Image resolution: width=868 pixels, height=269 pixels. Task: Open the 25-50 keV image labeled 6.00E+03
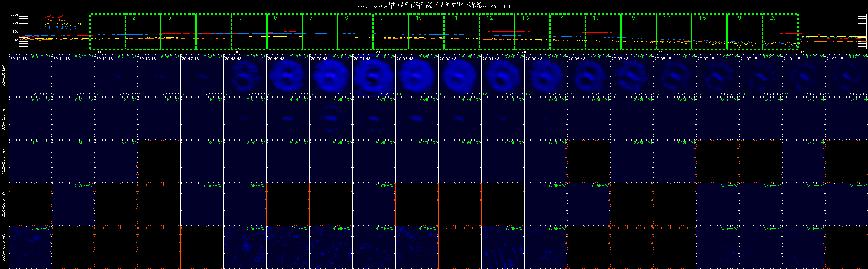[x=374, y=204]
